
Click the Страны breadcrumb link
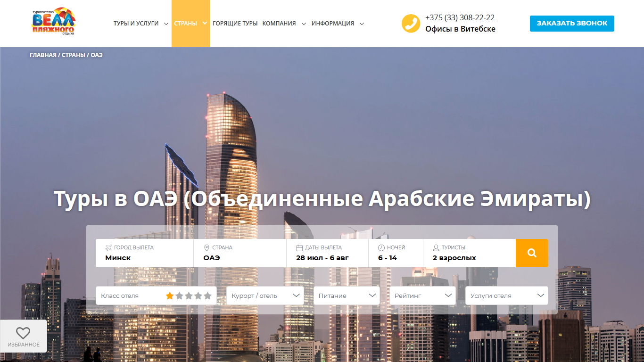pyautogui.click(x=74, y=55)
